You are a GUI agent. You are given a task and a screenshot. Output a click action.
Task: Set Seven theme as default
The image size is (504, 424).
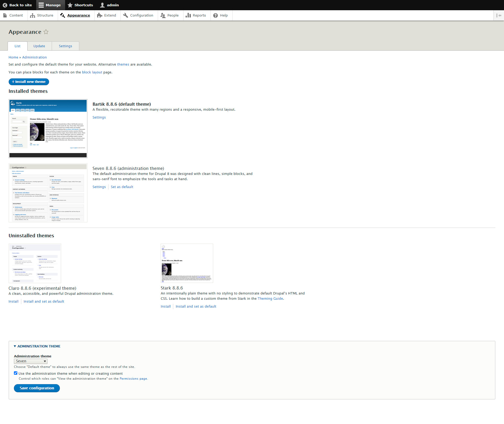[x=122, y=187]
